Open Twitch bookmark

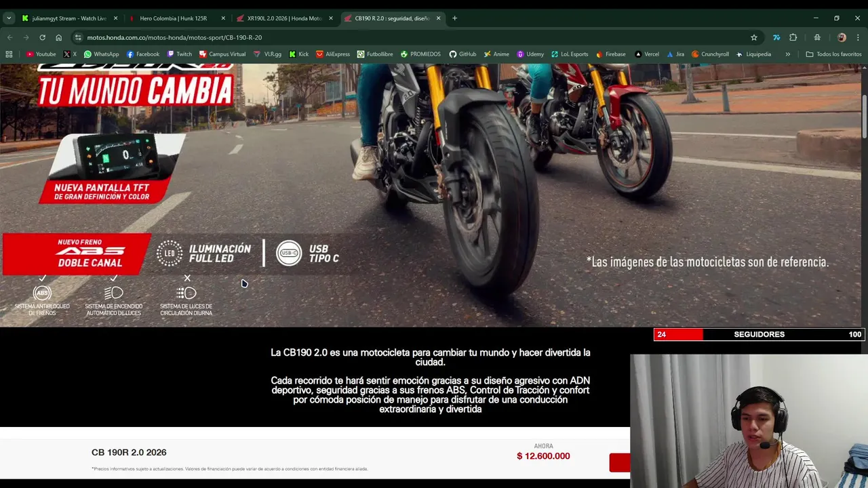click(x=180, y=54)
